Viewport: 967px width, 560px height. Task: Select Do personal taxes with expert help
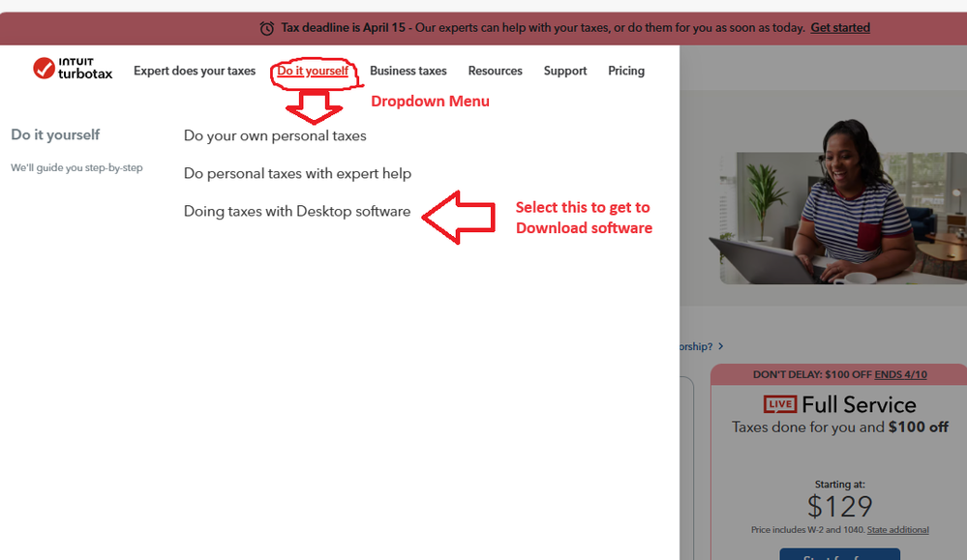297,174
